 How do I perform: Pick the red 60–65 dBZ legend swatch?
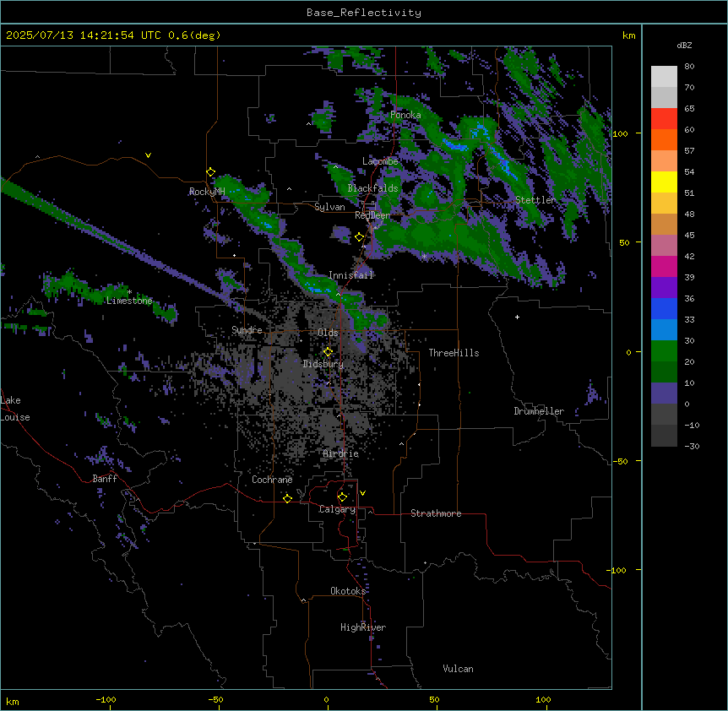tap(664, 118)
